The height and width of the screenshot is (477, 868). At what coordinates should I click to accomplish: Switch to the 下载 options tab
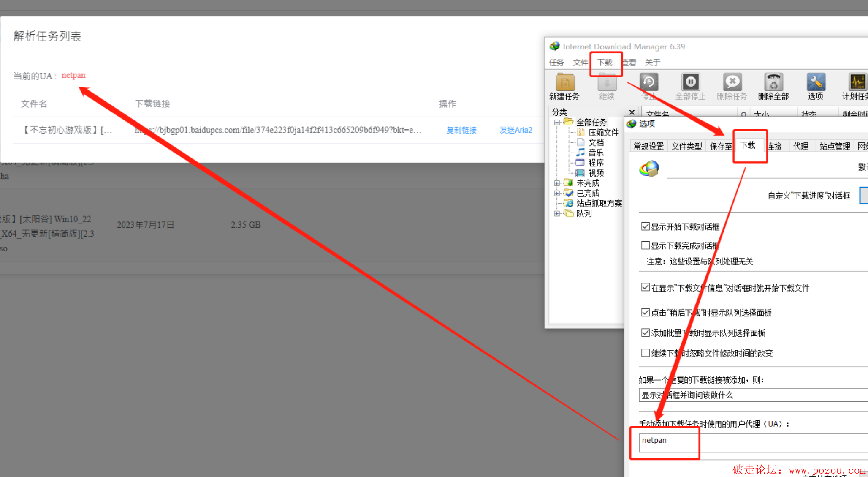748,145
